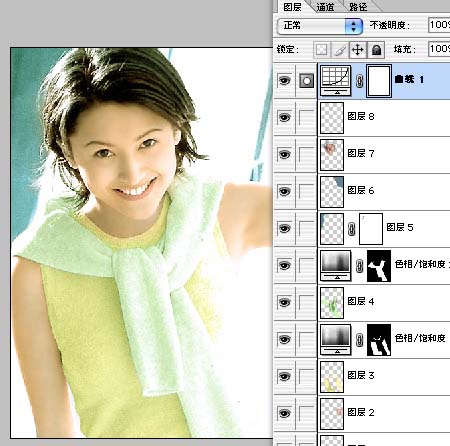
Task: Click the mask indicator icon beside 曲线 1
Action: coord(306,81)
